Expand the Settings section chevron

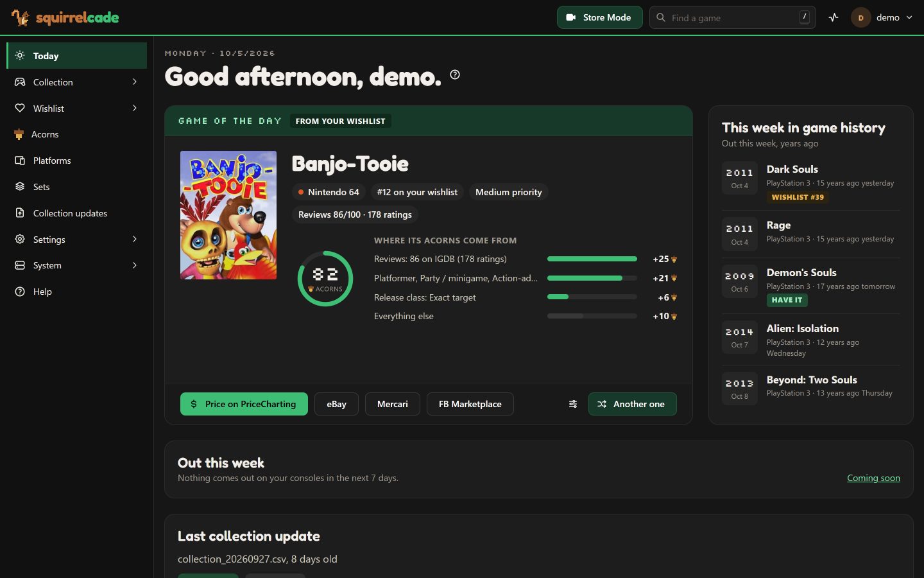[x=135, y=239]
